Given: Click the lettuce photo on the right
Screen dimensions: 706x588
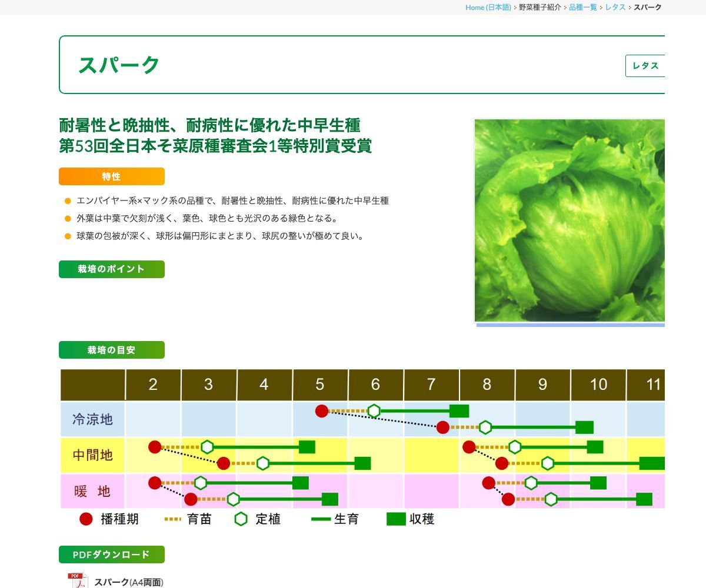Looking at the screenshot, I should pyautogui.click(x=568, y=220).
